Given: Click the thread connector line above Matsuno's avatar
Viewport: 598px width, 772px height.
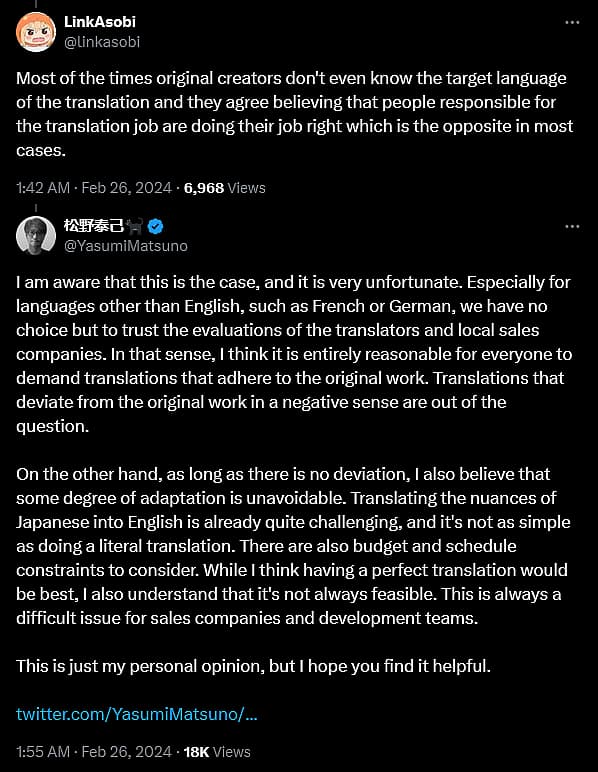Looking at the screenshot, I should point(36,209).
